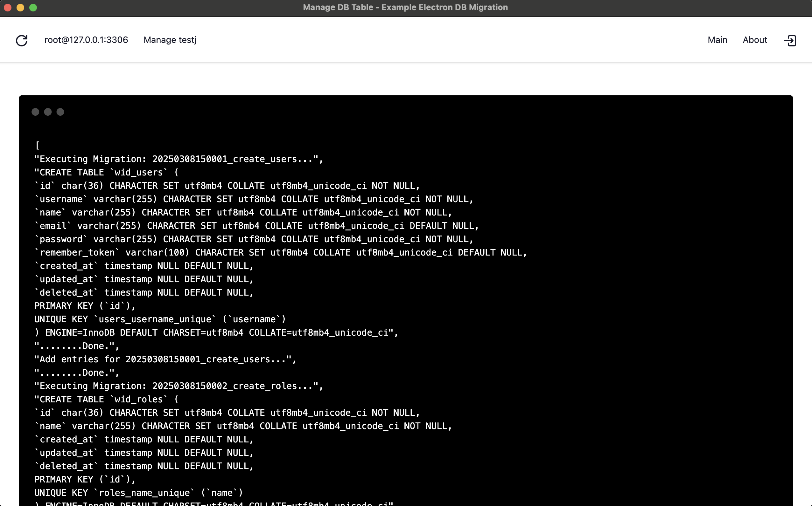812x506 pixels.
Task: Click the create_roles Executing Migration log line
Action: coord(178,386)
